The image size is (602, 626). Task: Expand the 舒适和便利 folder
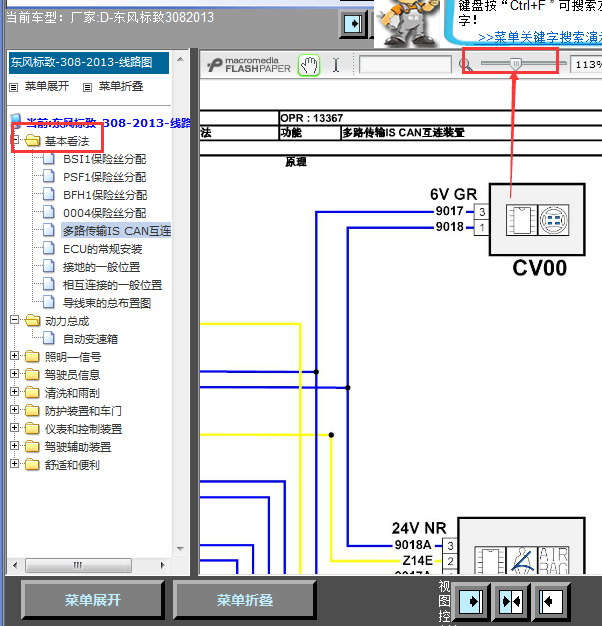pyautogui.click(x=15, y=464)
